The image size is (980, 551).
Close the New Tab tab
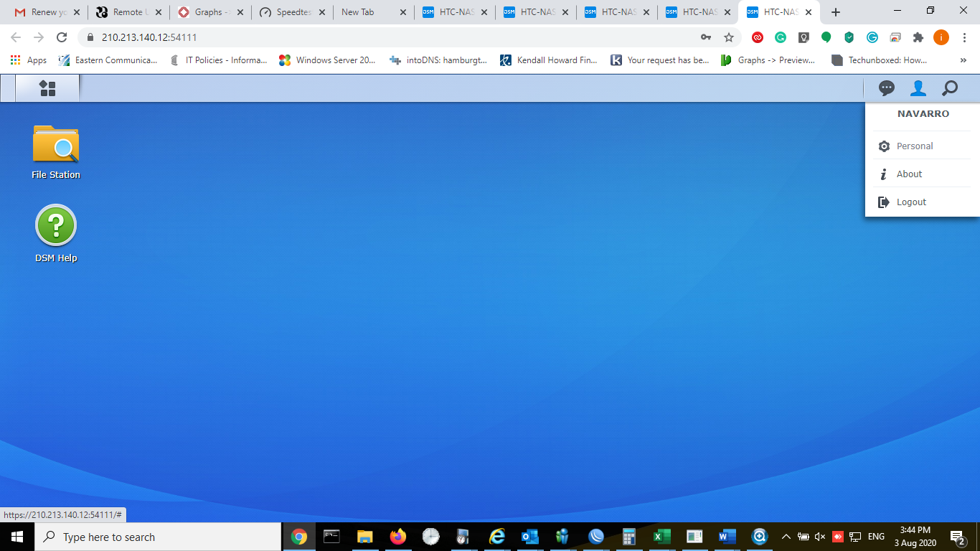coord(402,12)
